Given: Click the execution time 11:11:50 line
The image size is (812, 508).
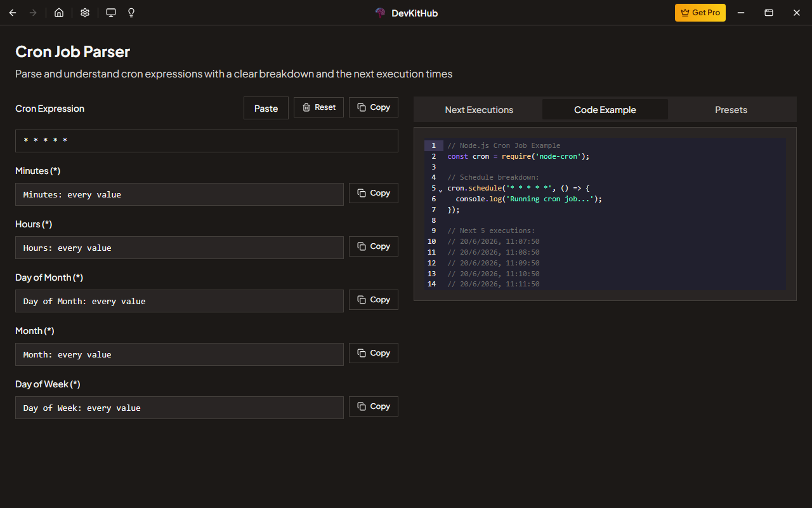Looking at the screenshot, I should 494,284.
